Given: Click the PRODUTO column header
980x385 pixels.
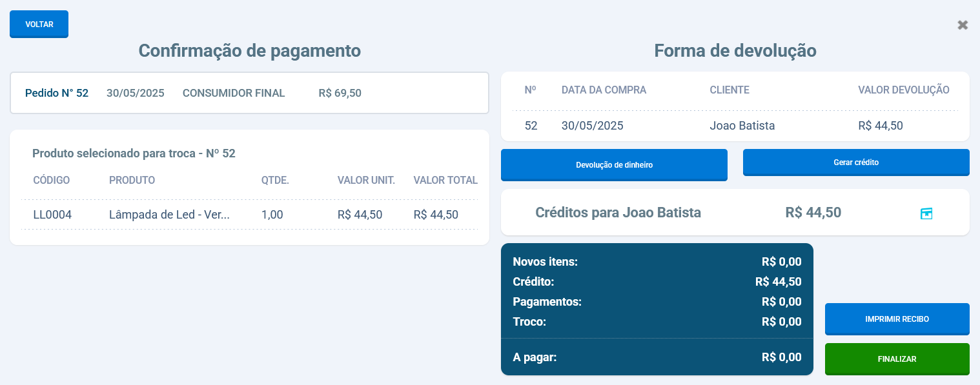Looking at the screenshot, I should pyautogui.click(x=132, y=180).
